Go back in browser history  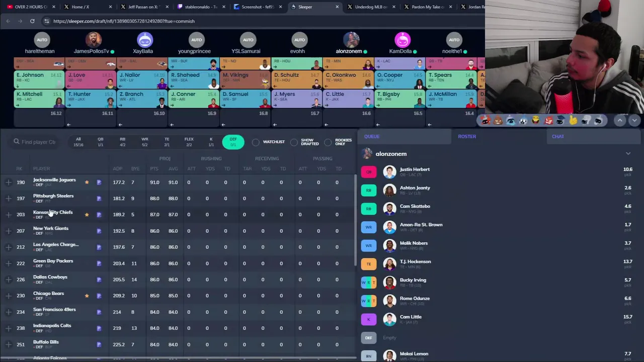[x=8, y=21]
